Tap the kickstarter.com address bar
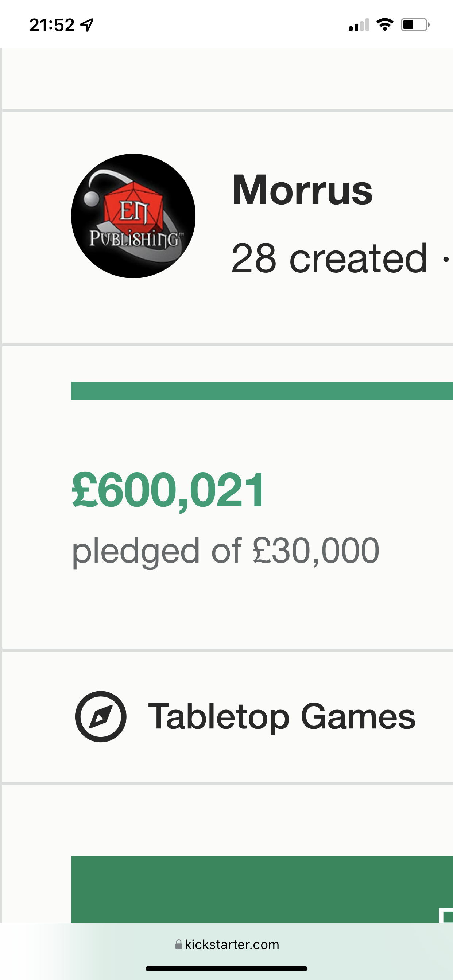 pos(226,944)
